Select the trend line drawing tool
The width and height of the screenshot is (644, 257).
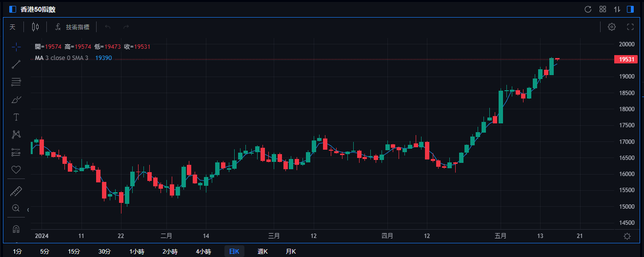[16, 64]
